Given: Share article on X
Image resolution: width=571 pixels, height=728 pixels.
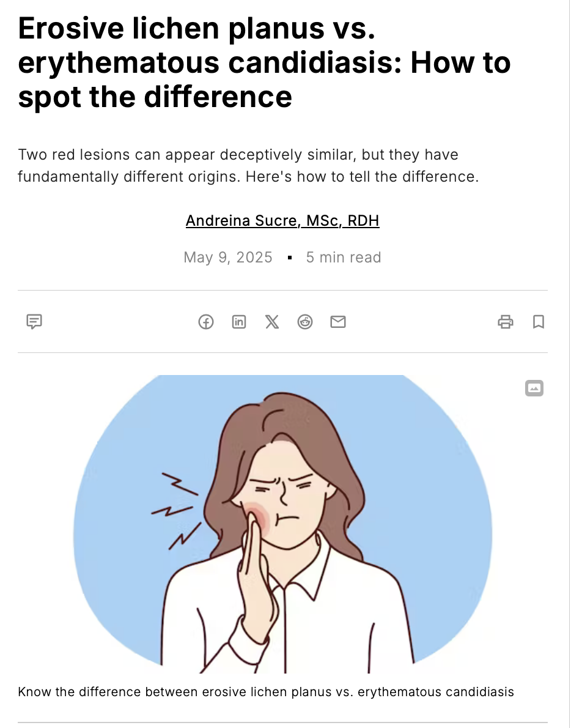Looking at the screenshot, I should click(272, 322).
